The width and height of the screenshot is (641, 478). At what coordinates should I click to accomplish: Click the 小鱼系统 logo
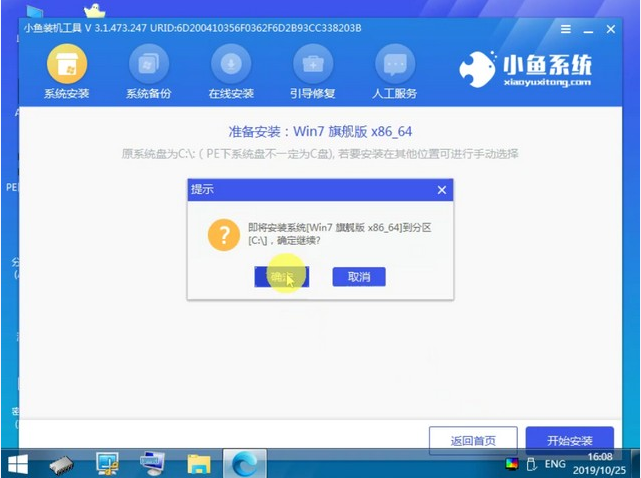[x=525, y=69]
